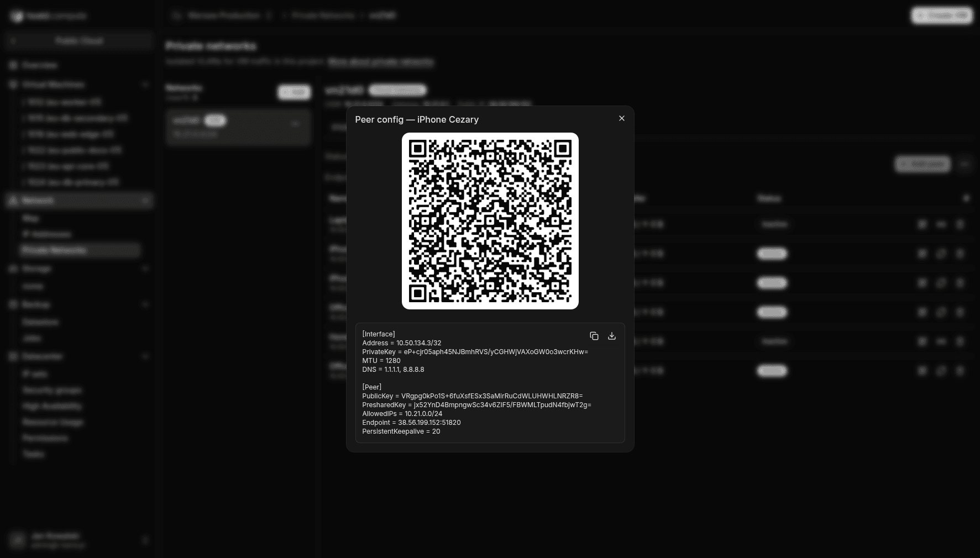The image size is (980, 558).
Task: Click the 'AllowedIPs = 10.21.0.0/24' line
Action: coord(402,414)
